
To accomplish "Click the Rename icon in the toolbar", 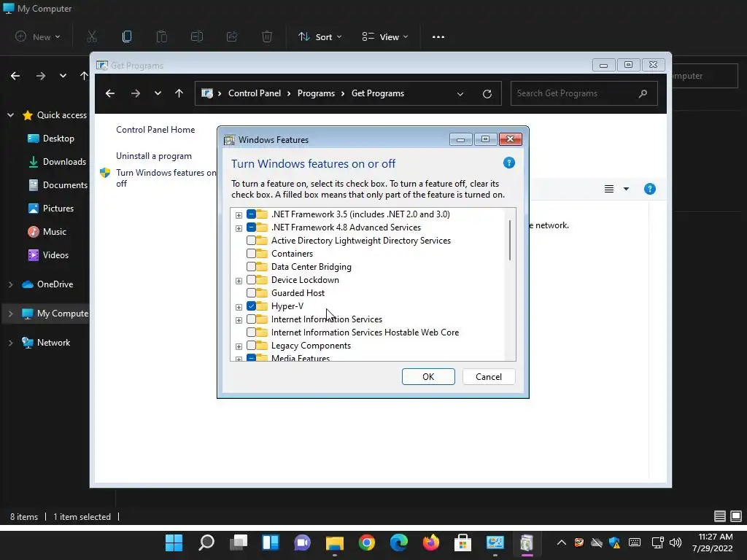I will (197, 36).
